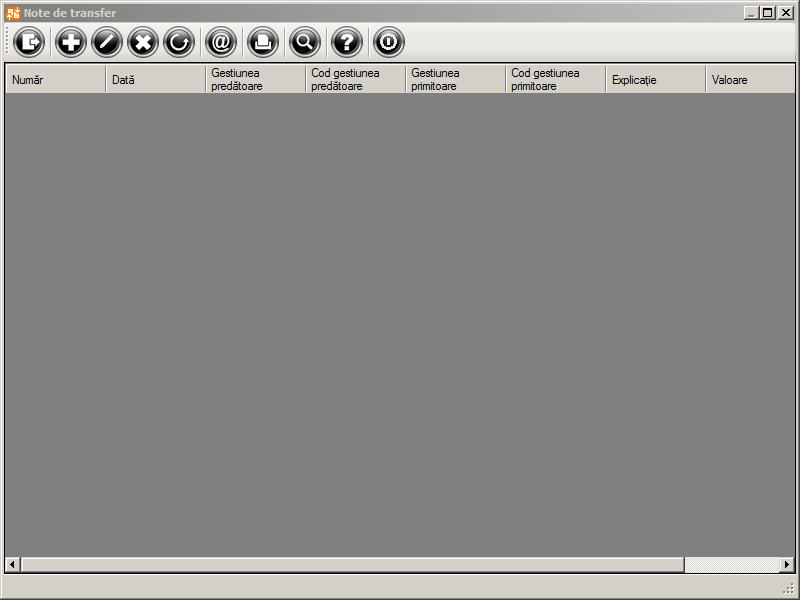Refresh the list with circular arrow icon
Image resolution: width=800 pixels, height=600 pixels.
point(179,42)
